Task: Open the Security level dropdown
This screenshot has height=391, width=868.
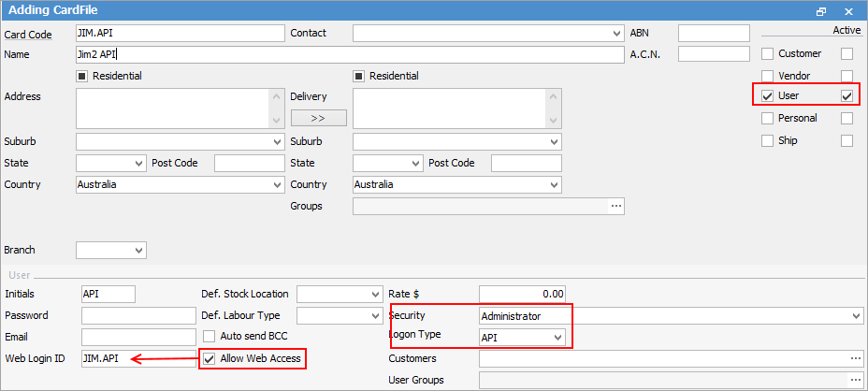Action: (x=856, y=316)
